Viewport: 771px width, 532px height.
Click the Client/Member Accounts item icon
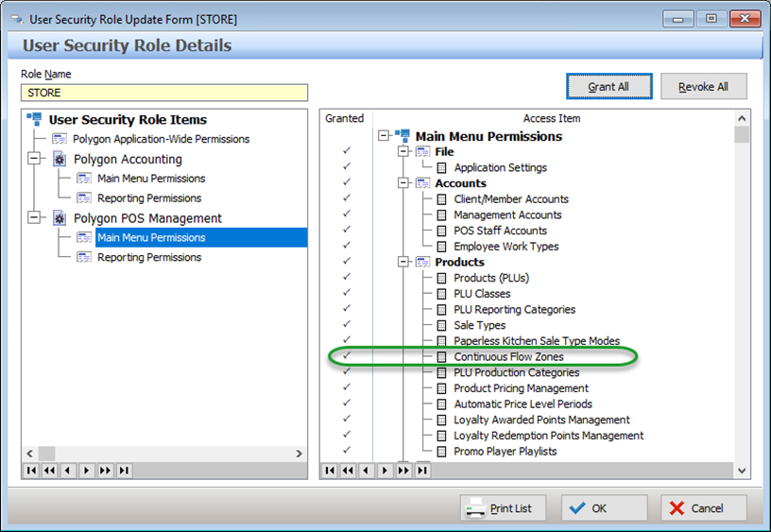(441, 199)
